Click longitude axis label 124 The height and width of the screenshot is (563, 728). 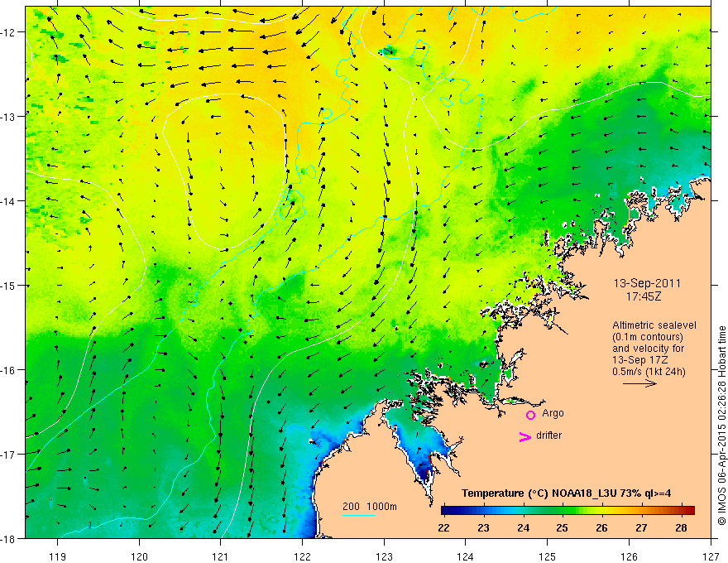(466, 556)
